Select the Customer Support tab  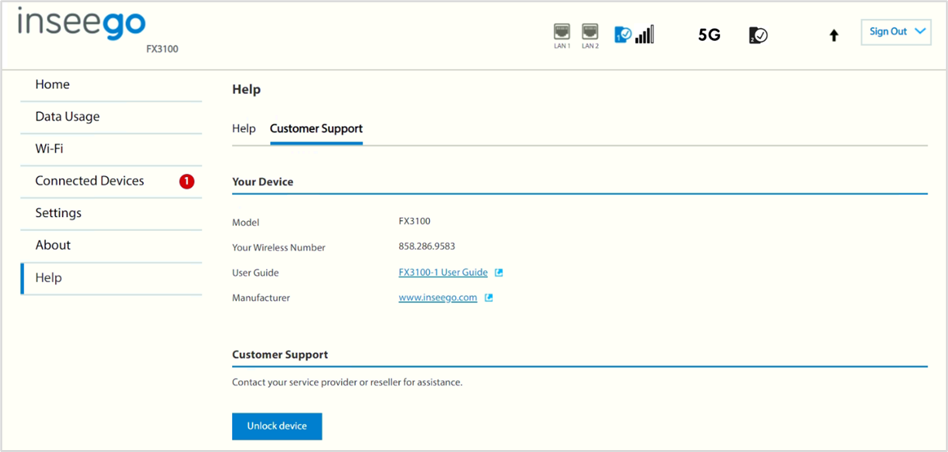click(316, 129)
